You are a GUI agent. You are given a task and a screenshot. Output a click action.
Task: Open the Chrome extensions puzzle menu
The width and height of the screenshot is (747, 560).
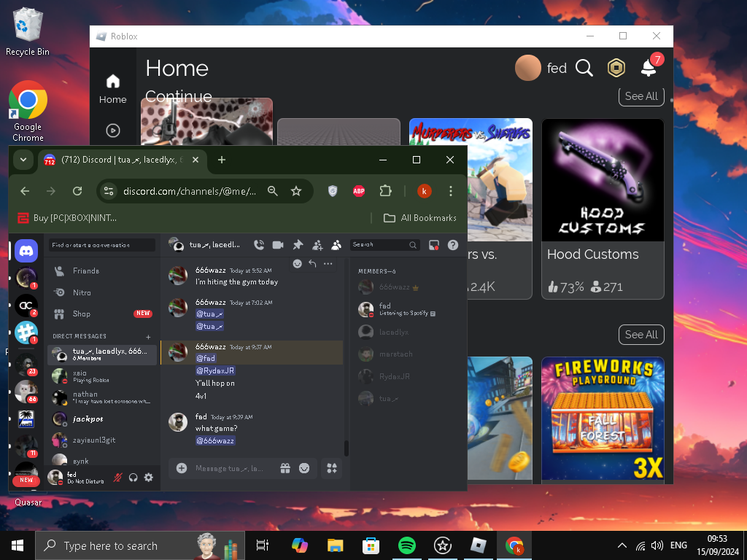click(385, 191)
